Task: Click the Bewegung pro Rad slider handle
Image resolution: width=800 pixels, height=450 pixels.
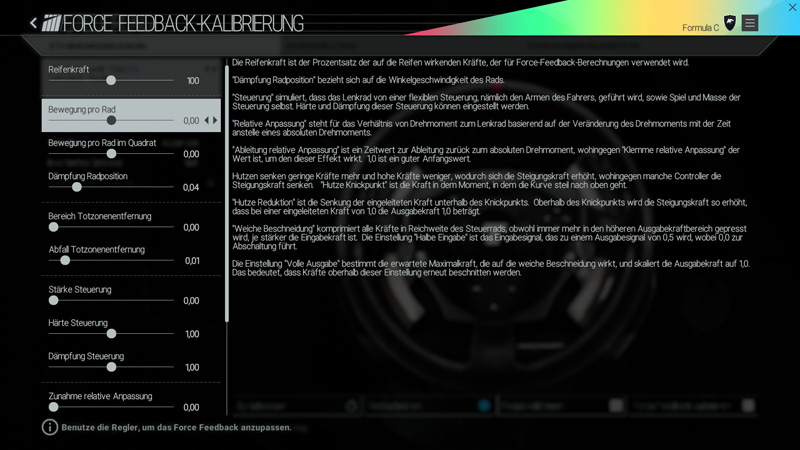Action: (x=111, y=120)
